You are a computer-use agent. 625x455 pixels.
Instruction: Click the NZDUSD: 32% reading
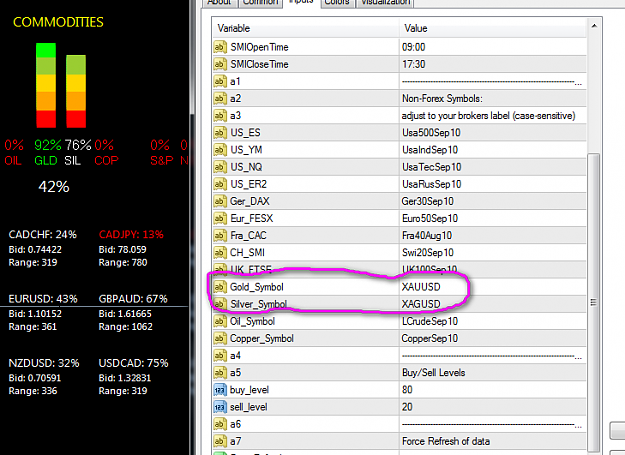(44, 363)
